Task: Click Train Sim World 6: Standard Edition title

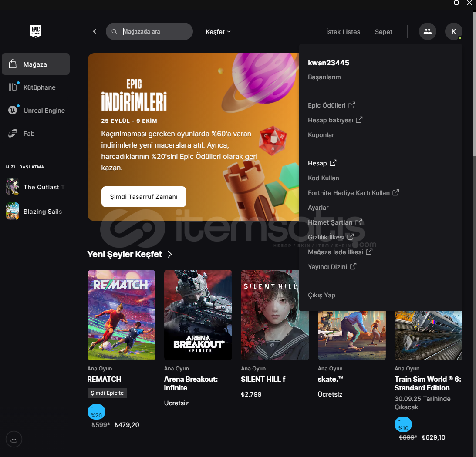Action: point(428,383)
